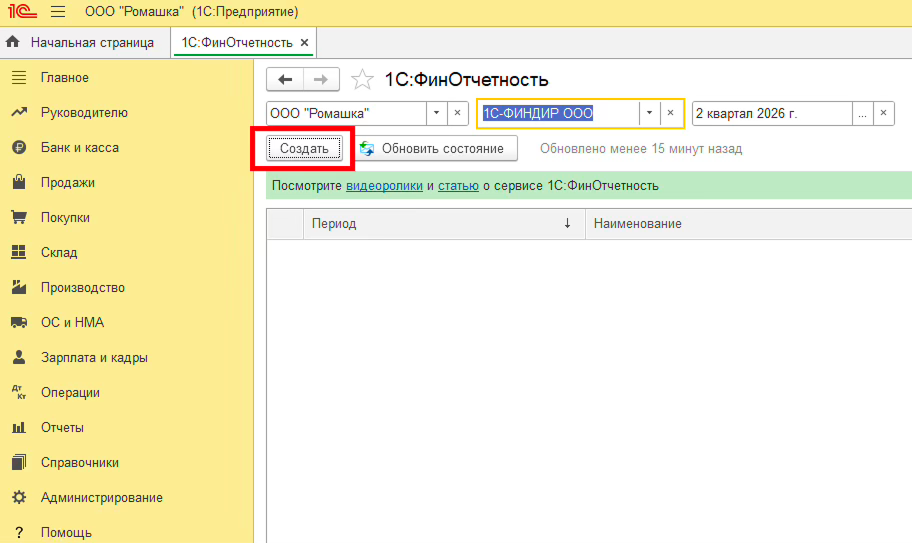Screen dimensions: 912x543
Task: Click the Наименование column header
Action: pos(749,224)
